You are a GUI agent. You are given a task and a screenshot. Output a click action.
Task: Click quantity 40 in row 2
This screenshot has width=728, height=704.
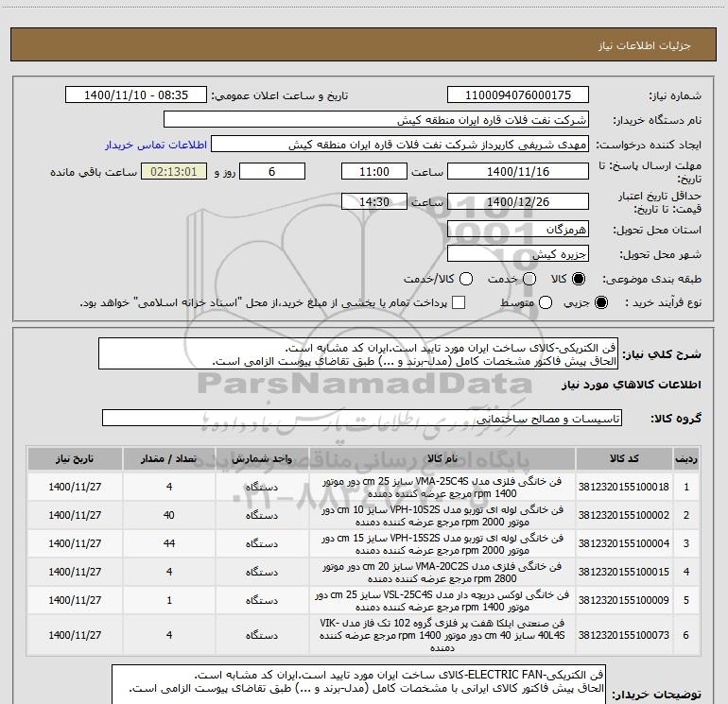point(169,515)
